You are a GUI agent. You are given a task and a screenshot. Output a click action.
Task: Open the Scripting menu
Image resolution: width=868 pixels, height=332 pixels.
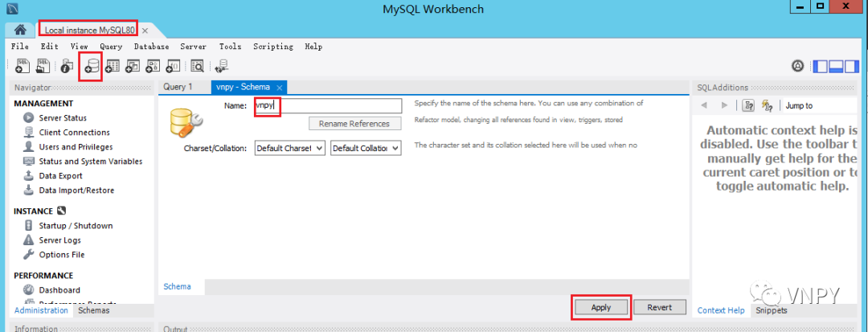(273, 47)
